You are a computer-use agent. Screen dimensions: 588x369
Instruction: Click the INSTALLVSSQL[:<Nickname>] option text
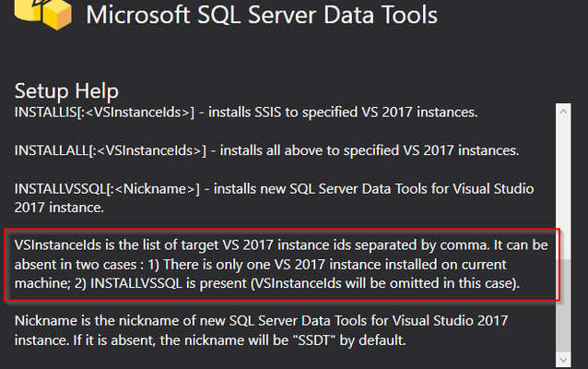[x=107, y=189]
